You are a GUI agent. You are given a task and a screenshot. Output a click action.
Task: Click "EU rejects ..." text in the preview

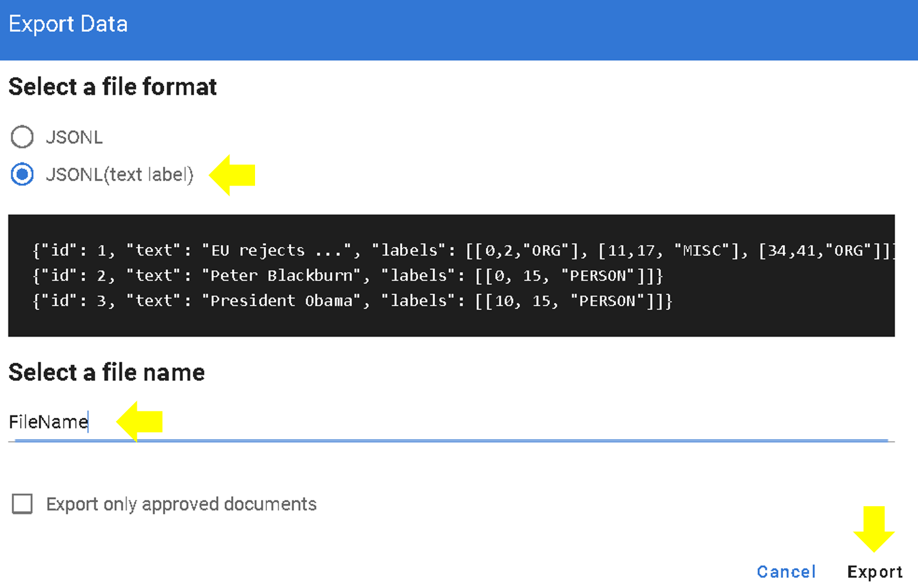[x=277, y=250]
